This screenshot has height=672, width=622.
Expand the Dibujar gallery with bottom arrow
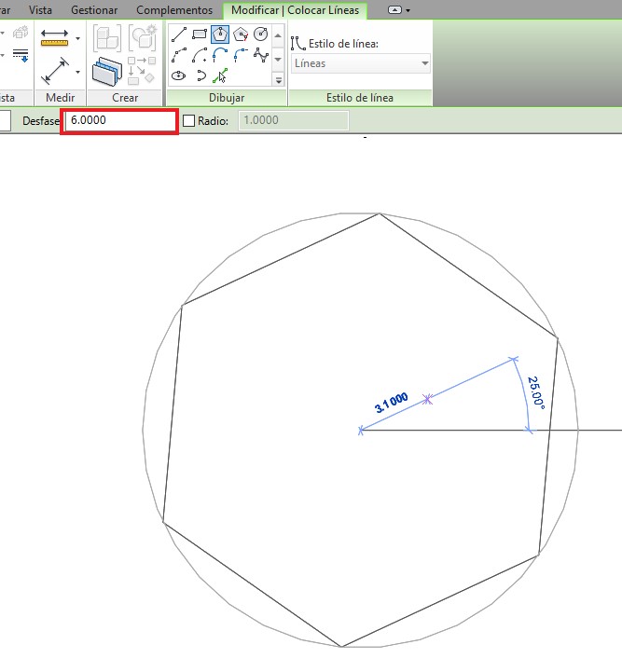point(278,80)
